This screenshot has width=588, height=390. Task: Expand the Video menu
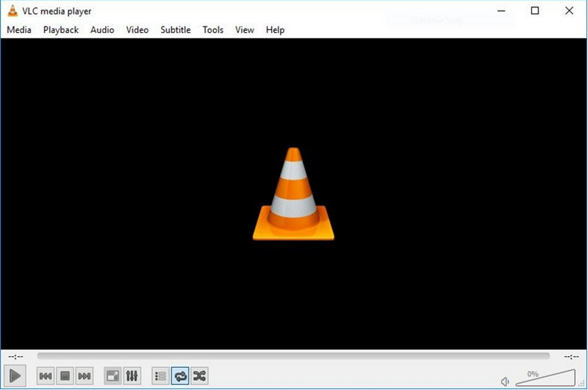click(x=137, y=30)
